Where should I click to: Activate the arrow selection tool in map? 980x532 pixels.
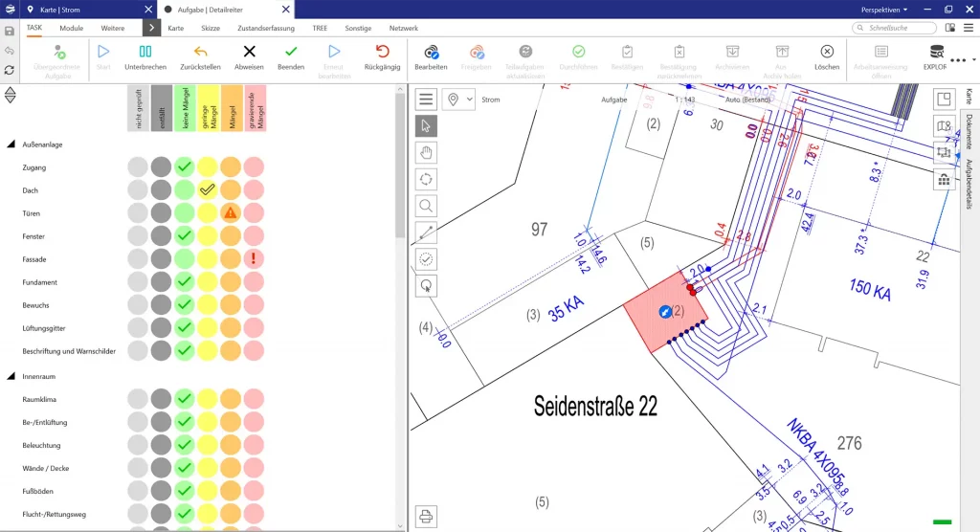click(x=426, y=125)
